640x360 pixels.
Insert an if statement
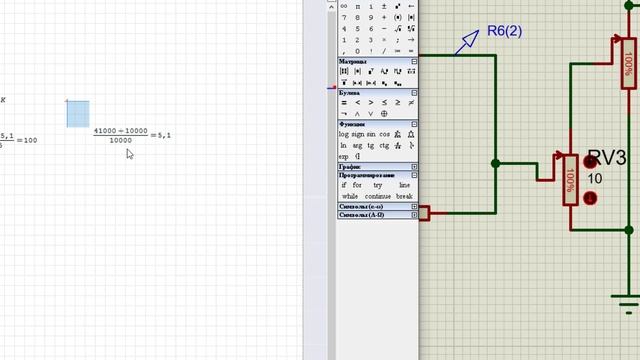(344, 185)
